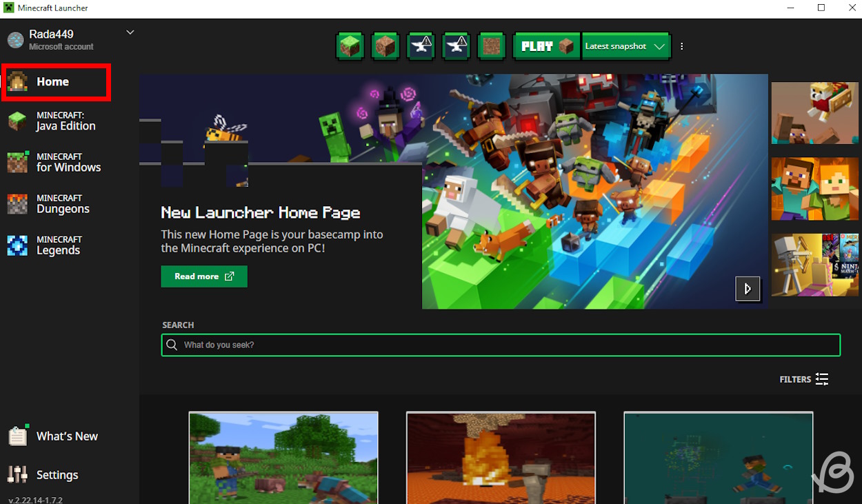Select the textured dirt block toolbar icon
The image size is (862, 504).
[x=491, y=46]
